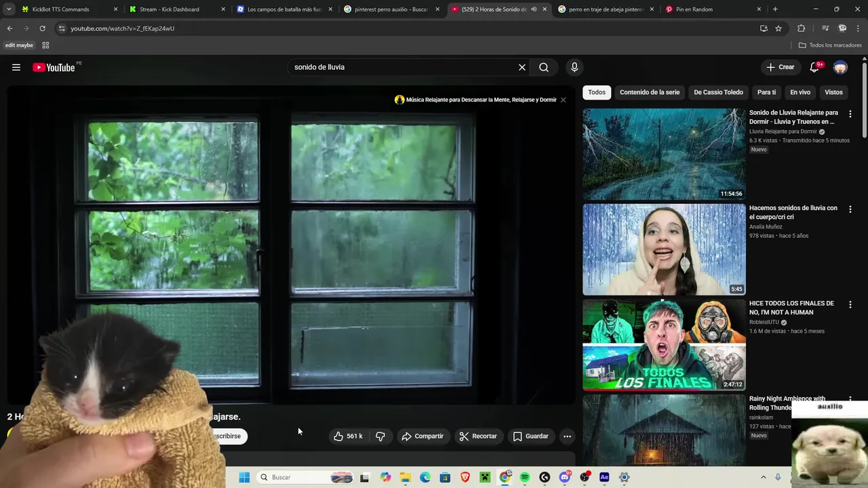The height and width of the screenshot is (488, 868).
Task: Open Chrome media controls icon
Action: pyautogui.click(x=825, y=28)
